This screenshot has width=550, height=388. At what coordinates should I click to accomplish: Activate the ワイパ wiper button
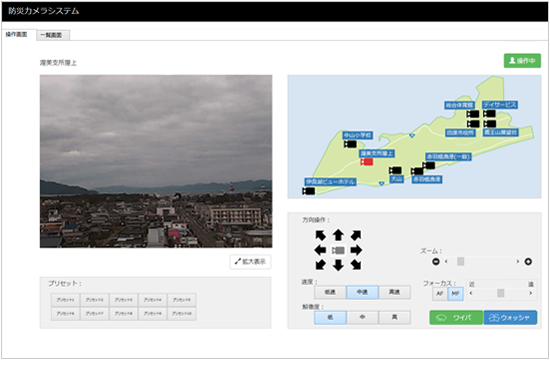[x=456, y=317]
